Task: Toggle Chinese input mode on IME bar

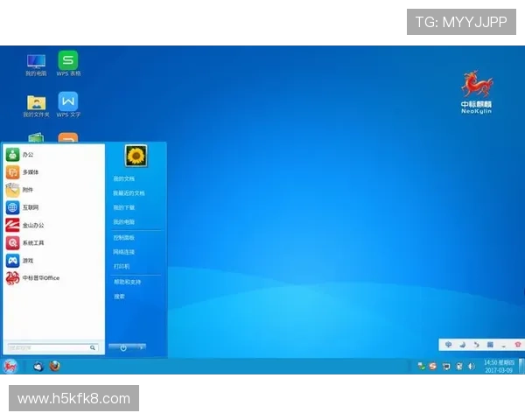Action: click(449, 345)
